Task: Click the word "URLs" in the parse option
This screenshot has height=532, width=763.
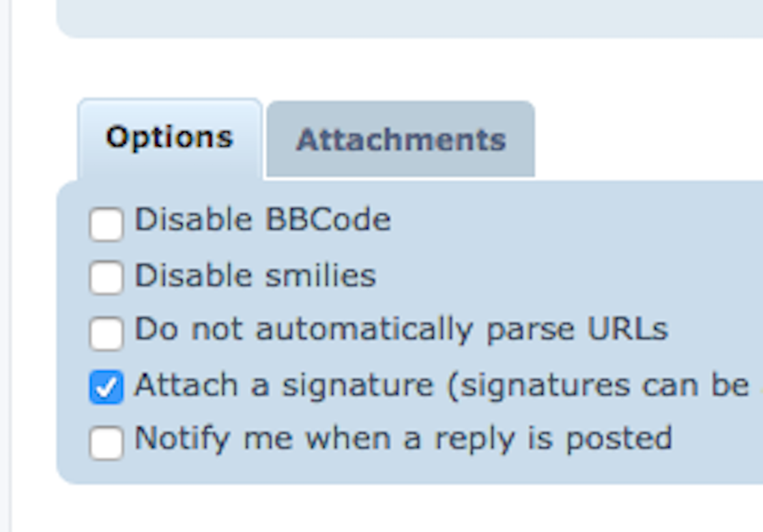Action: click(627, 329)
